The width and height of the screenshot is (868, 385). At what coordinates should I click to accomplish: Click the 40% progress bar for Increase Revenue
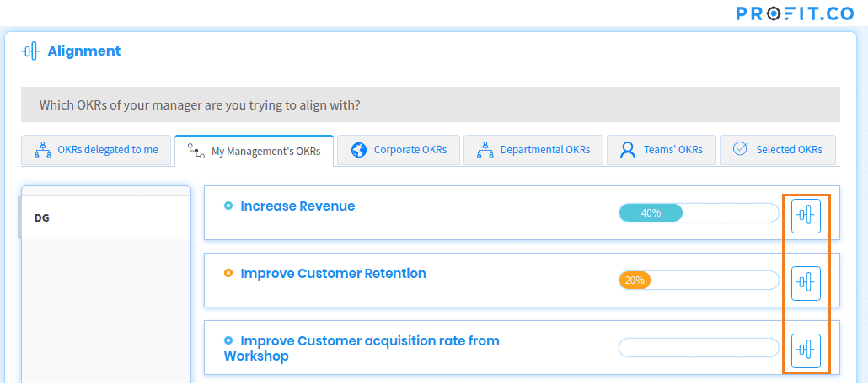pyautogui.click(x=699, y=213)
